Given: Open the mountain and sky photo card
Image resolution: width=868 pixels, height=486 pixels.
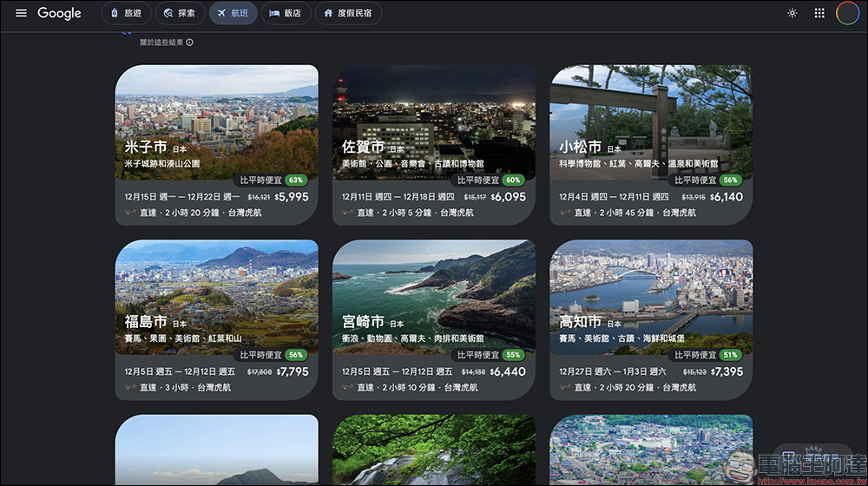Looking at the screenshot, I should 216,450.
